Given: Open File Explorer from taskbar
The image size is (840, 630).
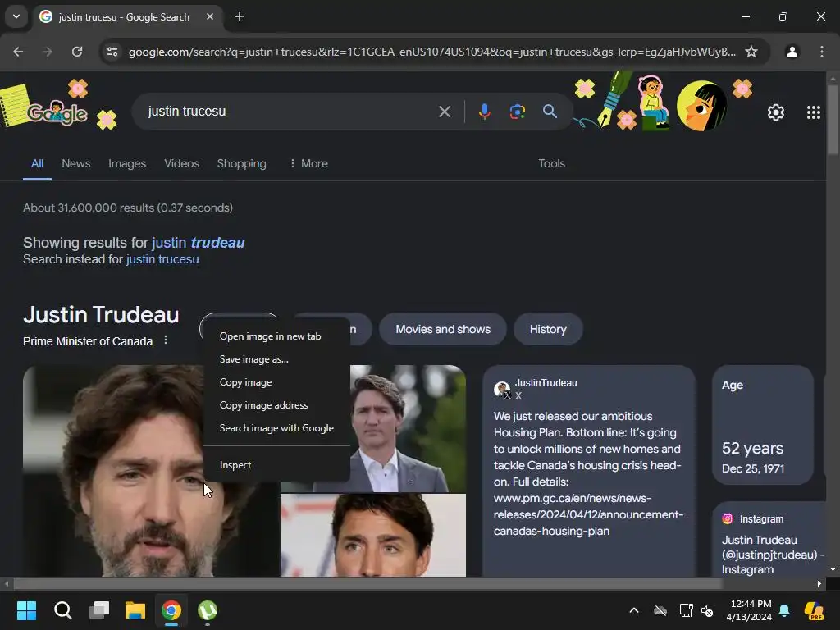Looking at the screenshot, I should (x=135, y=610).
